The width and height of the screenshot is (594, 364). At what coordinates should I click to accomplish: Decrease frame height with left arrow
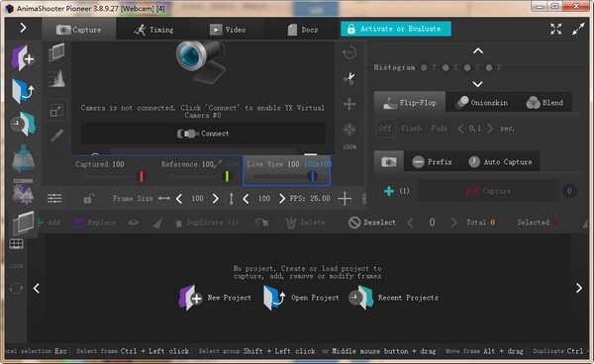246,198
